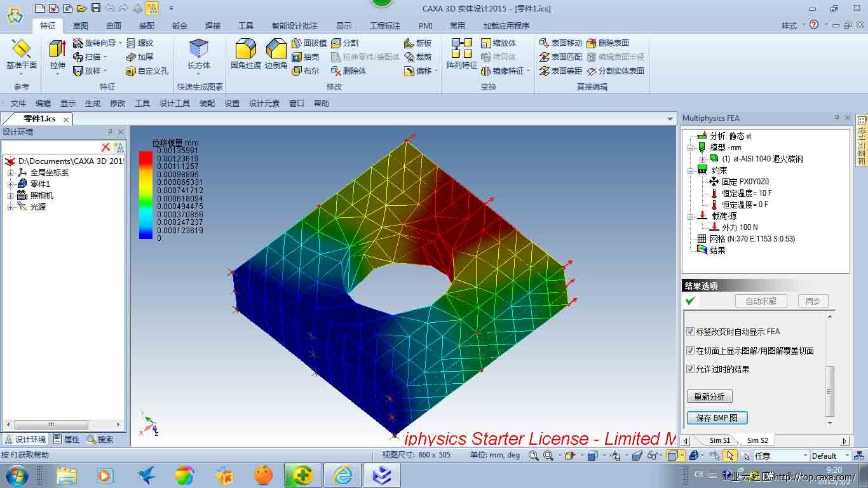
Task: Insert a 长方体 box primitive
Action: tap(199, 55)
